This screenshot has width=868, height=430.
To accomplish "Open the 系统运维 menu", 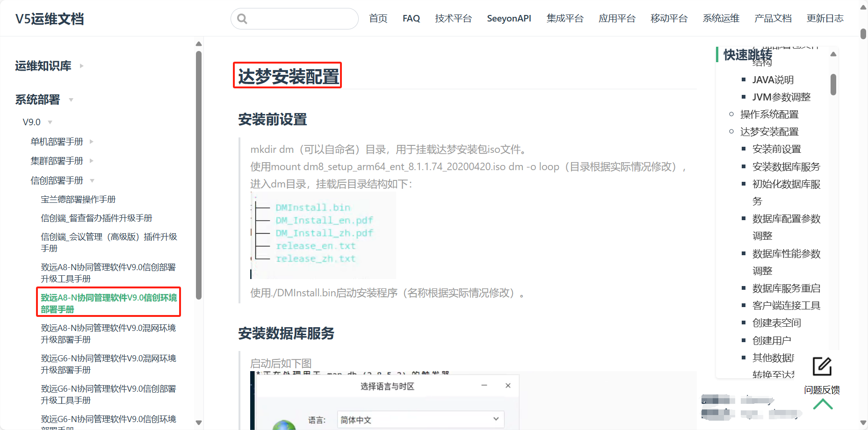I will point(721,19).
